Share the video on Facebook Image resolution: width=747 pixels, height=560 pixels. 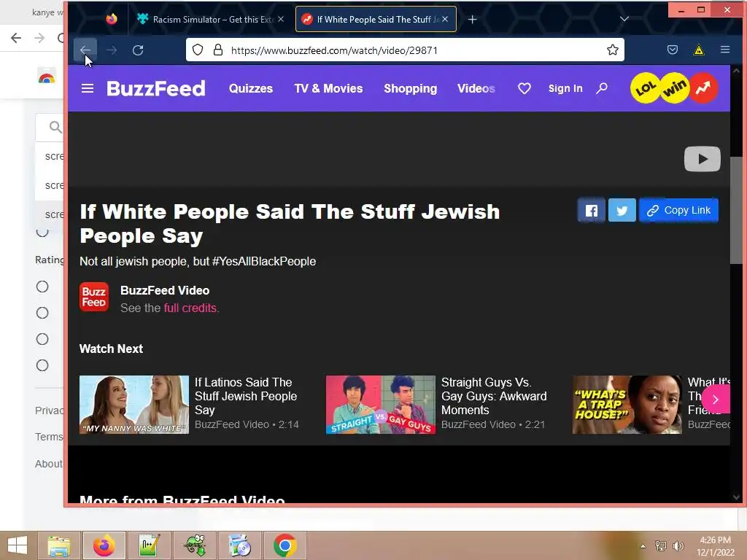[591, 211]
